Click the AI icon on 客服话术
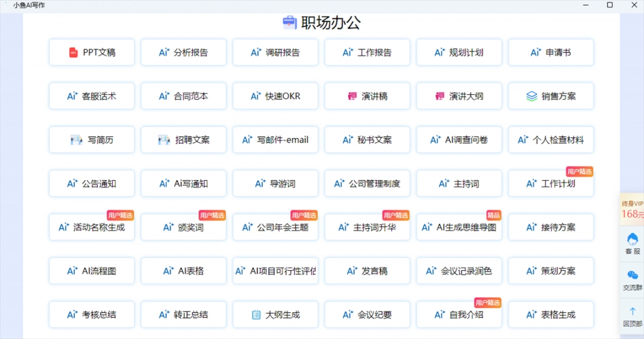Screen dimensions: 644x339 [72, 96]
